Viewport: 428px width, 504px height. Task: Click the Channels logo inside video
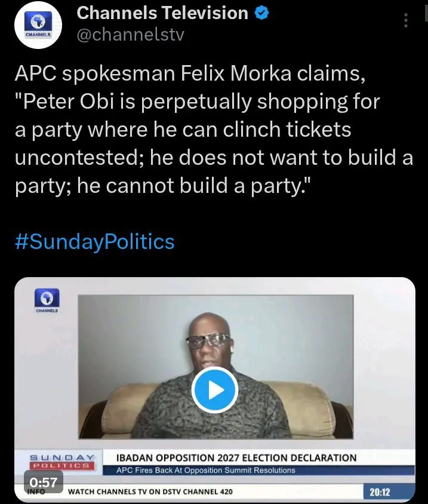coord(45,300)
